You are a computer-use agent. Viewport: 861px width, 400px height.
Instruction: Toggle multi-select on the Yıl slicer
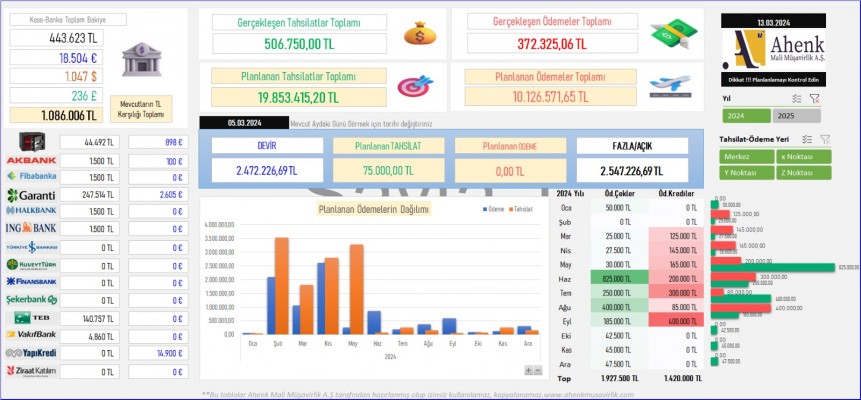(x=797, y=98)
